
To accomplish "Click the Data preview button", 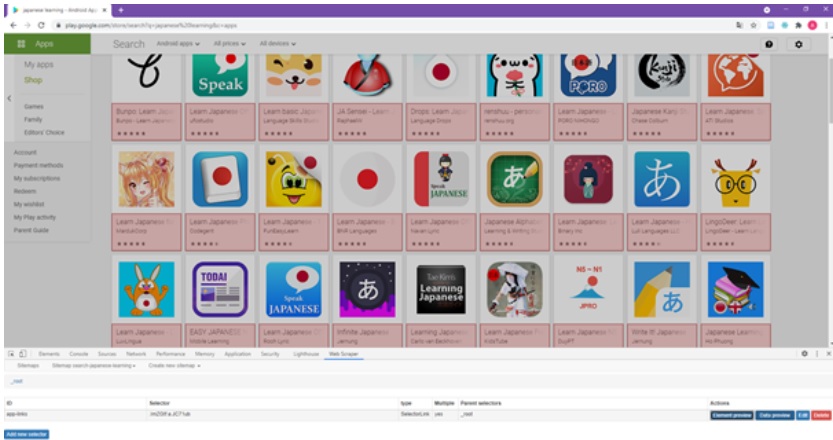I will (x=773, y=414).
